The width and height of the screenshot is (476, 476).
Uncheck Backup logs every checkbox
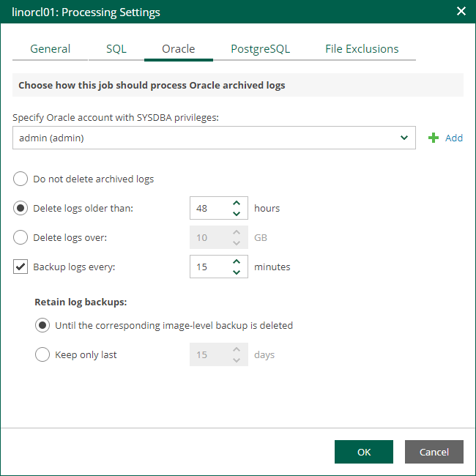pos(21,267)
